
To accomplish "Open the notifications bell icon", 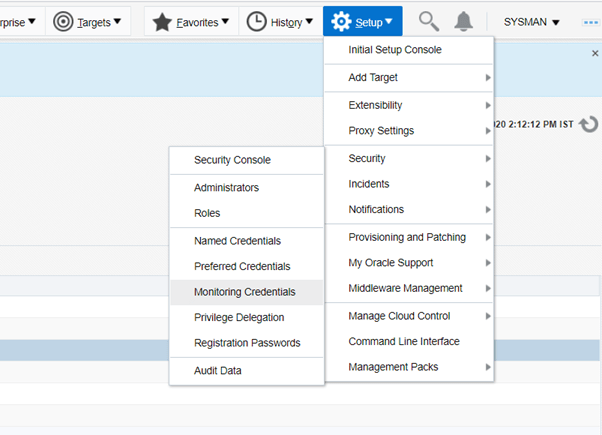I will (463, 21).
